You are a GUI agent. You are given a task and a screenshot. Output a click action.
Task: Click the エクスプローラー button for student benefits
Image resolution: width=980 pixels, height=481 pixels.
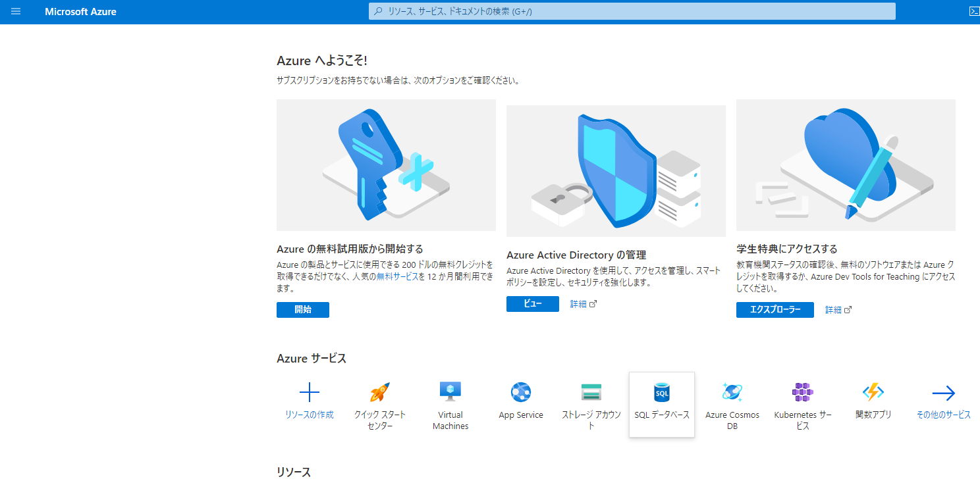pos(775,310)
